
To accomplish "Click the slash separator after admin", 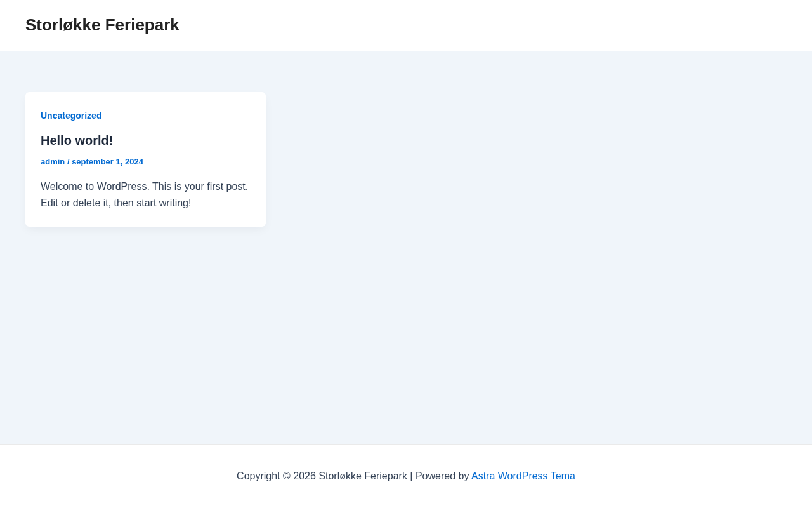I will click(69, 162).
